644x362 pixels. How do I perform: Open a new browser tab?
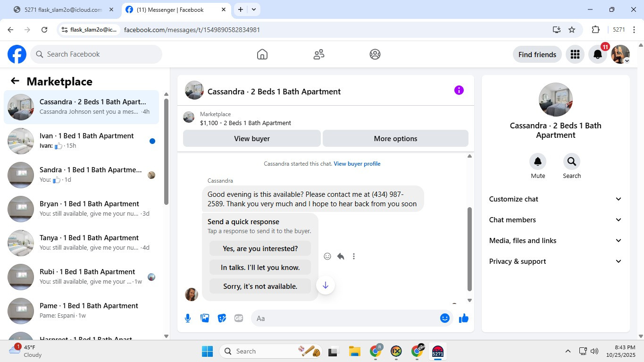241,9
